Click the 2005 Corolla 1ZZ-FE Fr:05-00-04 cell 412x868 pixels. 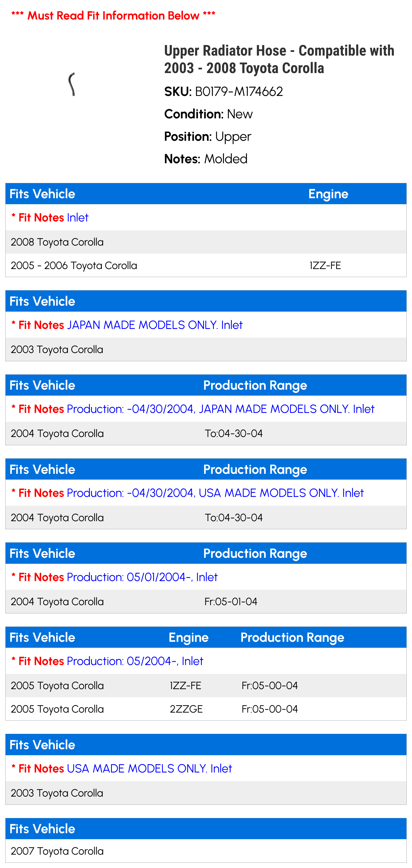270,686
